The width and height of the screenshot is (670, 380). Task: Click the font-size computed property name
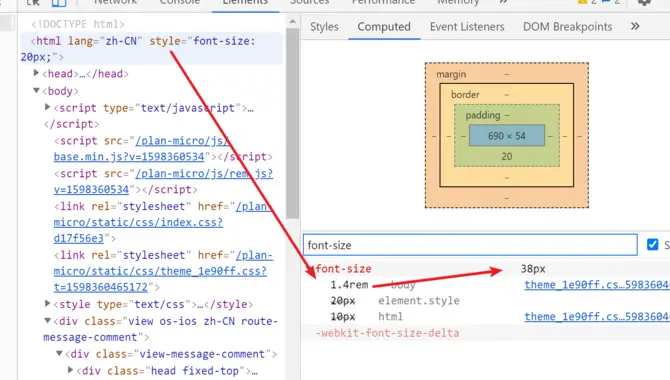(343, 269)
